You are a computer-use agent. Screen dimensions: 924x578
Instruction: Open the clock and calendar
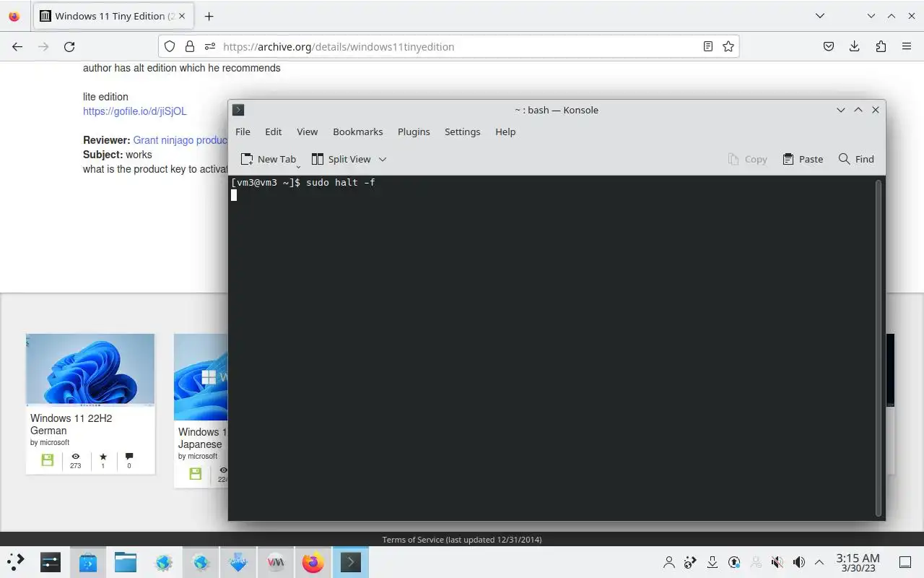858,562
